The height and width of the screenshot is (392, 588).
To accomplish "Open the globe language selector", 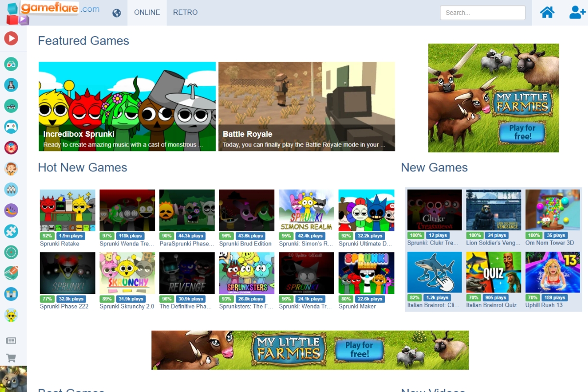I will (x=117, y=13).
